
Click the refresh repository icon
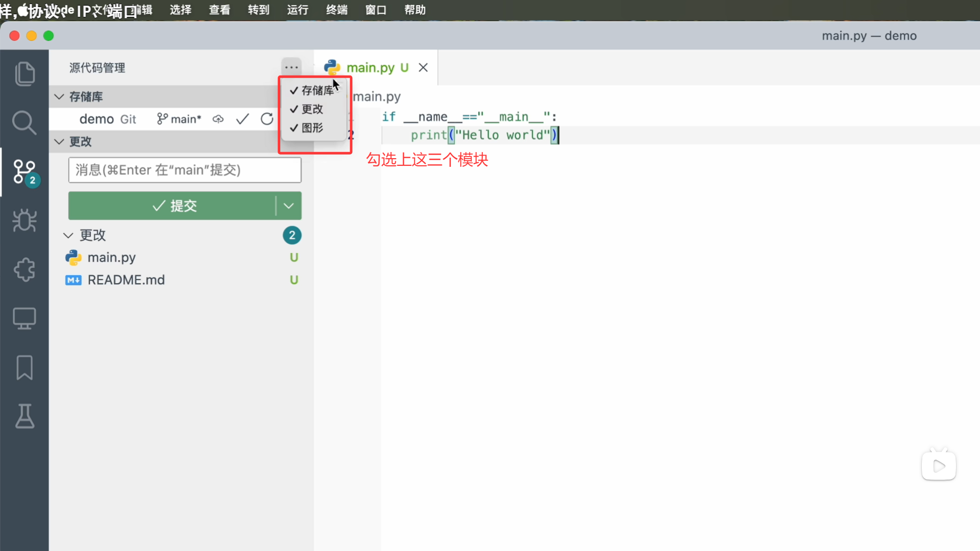267,119
